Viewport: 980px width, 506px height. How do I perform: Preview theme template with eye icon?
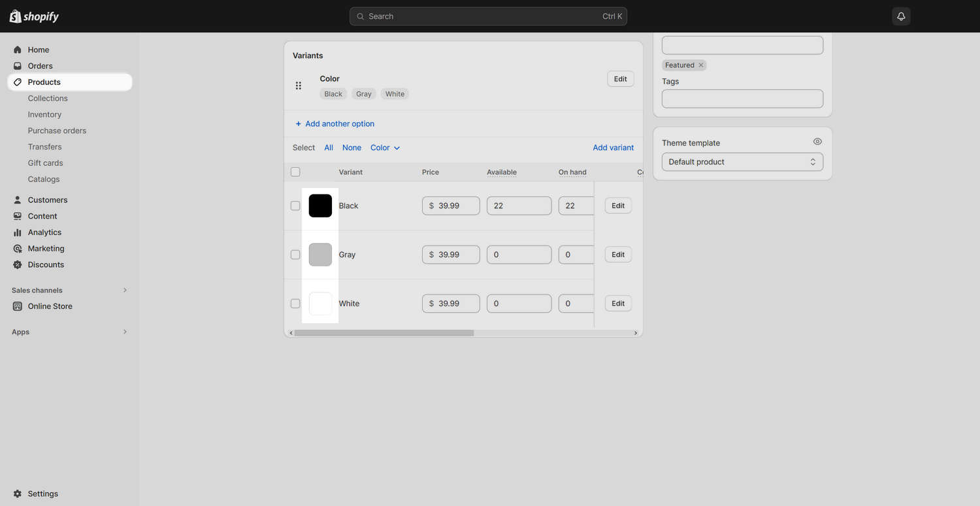coord(817,142)
